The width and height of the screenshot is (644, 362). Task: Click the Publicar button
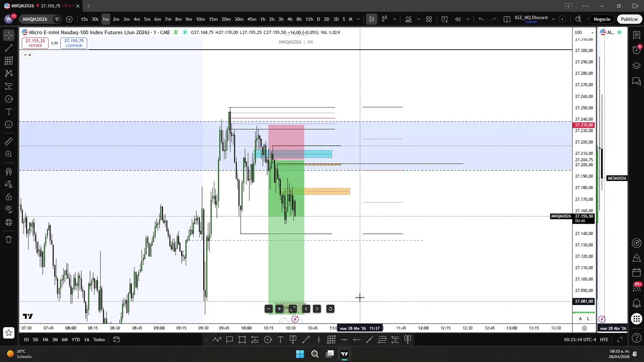629,19
